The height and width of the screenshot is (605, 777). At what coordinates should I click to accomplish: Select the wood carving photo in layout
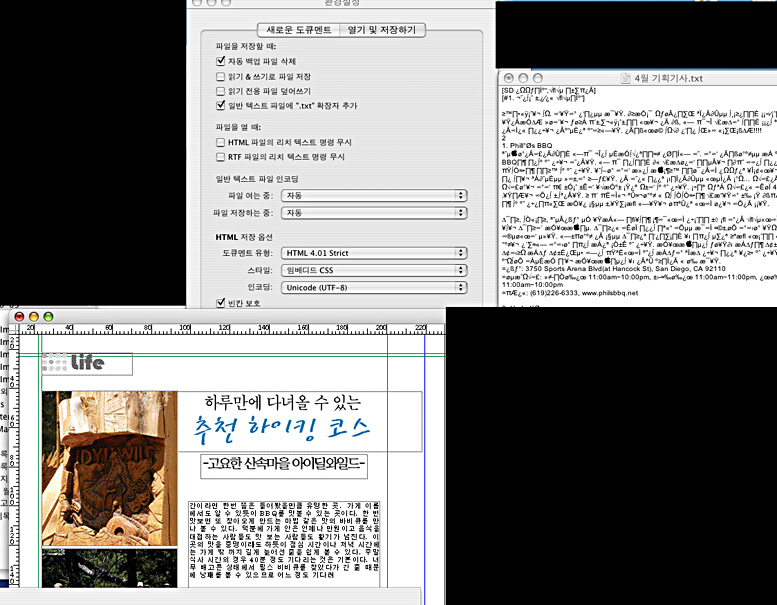pos(109,468)
